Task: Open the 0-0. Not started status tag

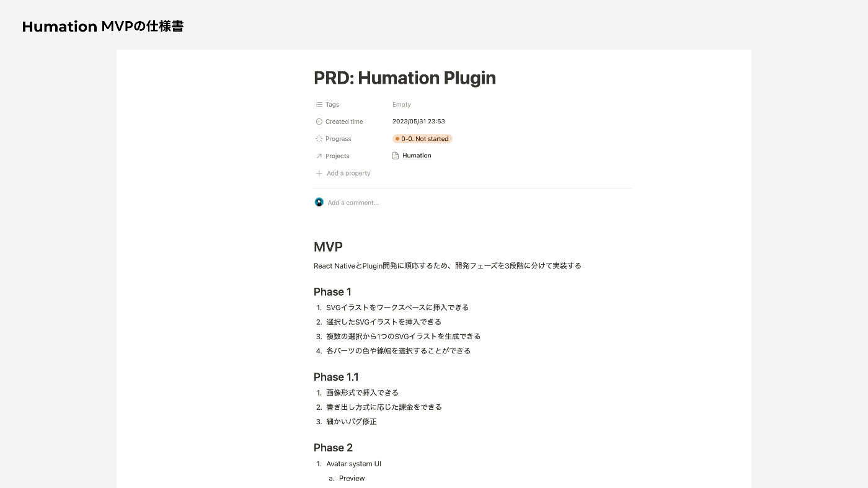Action: click(422, 139)
